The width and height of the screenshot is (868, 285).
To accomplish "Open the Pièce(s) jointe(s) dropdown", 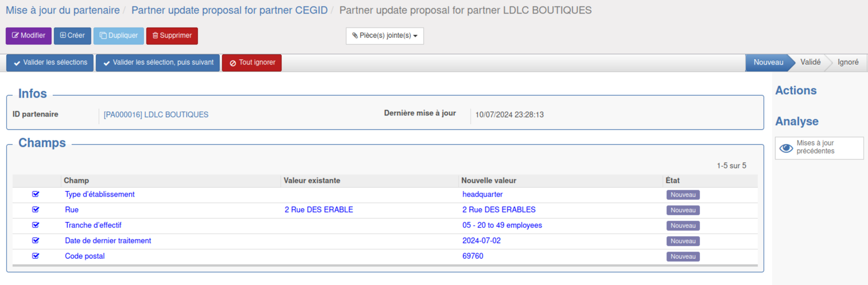I will point(385,36).
